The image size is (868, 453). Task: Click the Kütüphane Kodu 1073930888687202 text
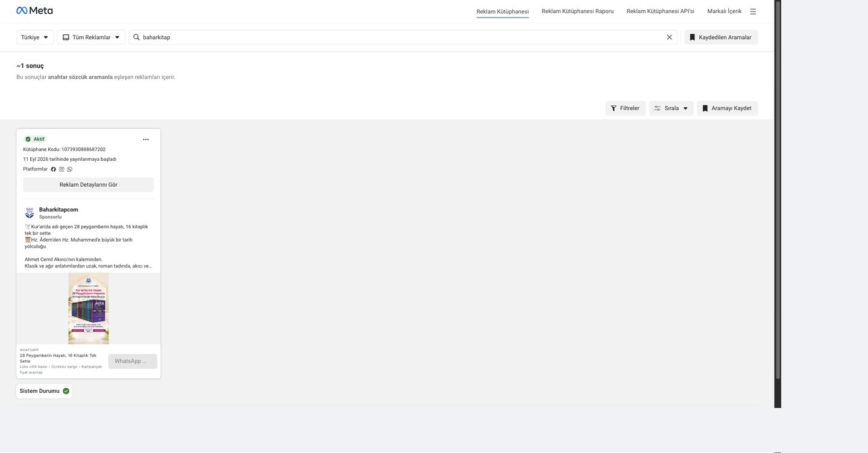64,149
